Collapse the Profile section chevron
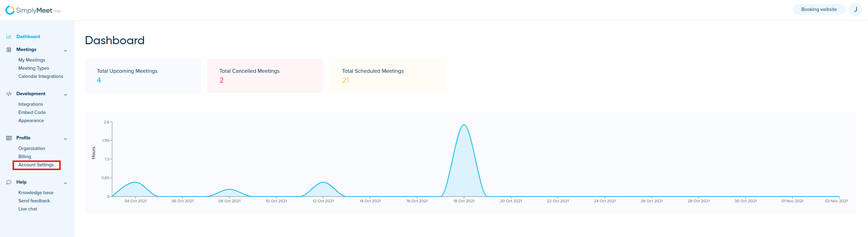Viewport: 868px width, 237px height. coord(65,139)
